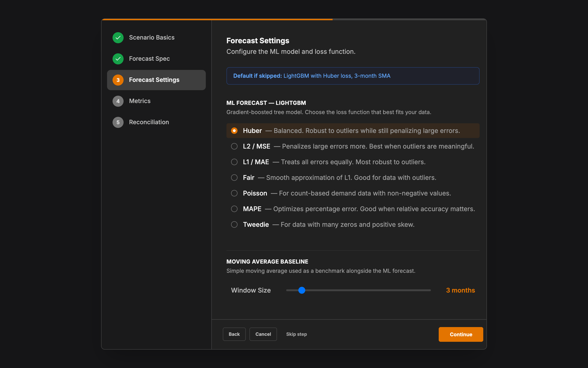Continue to the next step
Screen dimensions: 588x368
pos(461,334)
